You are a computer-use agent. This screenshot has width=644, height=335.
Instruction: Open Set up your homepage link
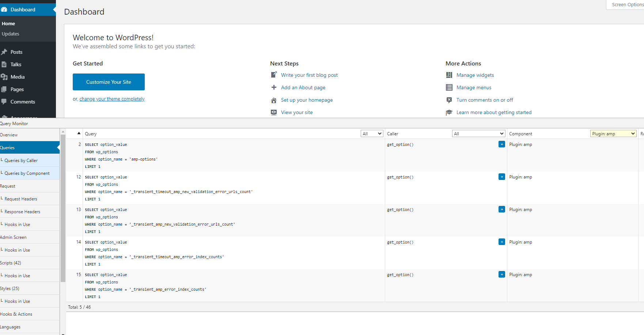(x=307, y=100)
